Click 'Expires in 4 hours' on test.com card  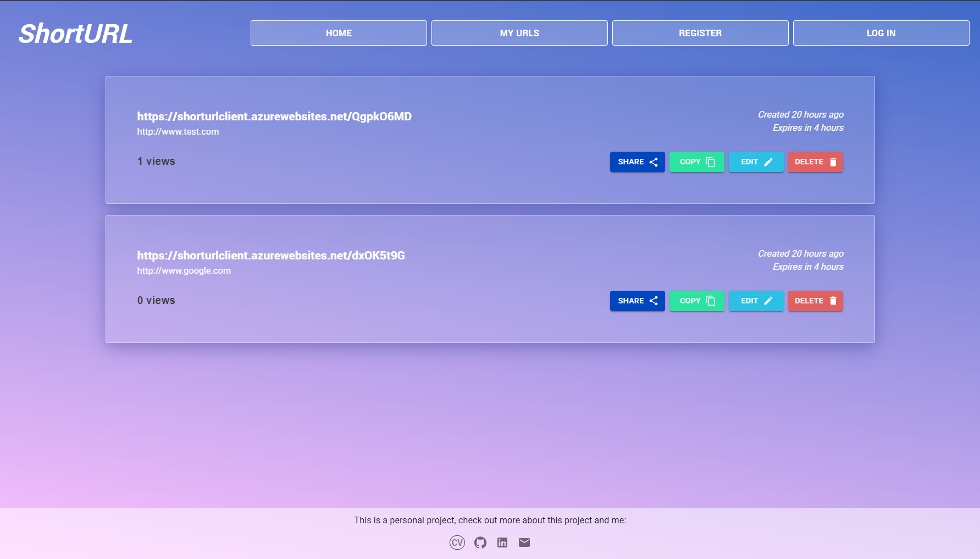coord(808,128)
